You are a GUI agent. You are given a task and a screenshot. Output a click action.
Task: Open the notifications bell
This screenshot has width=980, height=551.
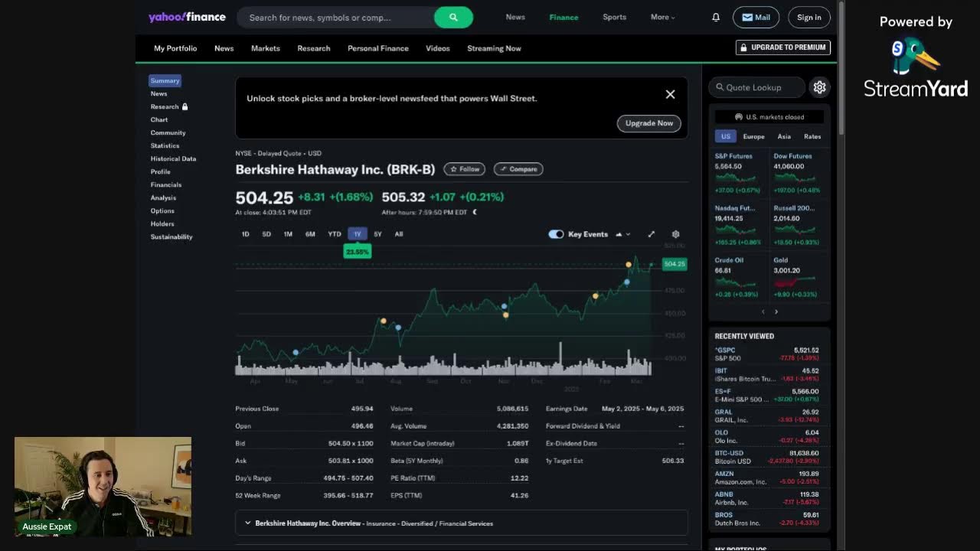tap(716, 17)
